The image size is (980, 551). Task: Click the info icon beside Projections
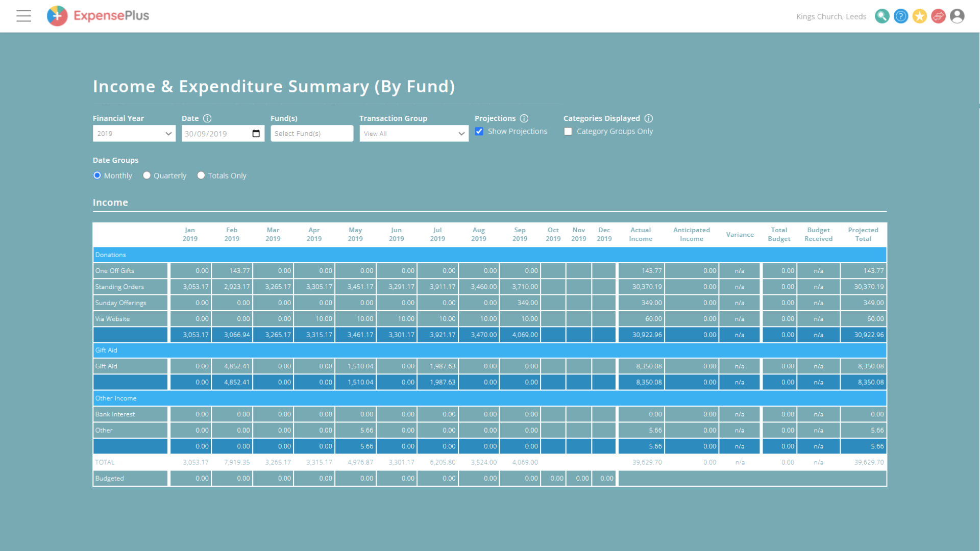524,118
